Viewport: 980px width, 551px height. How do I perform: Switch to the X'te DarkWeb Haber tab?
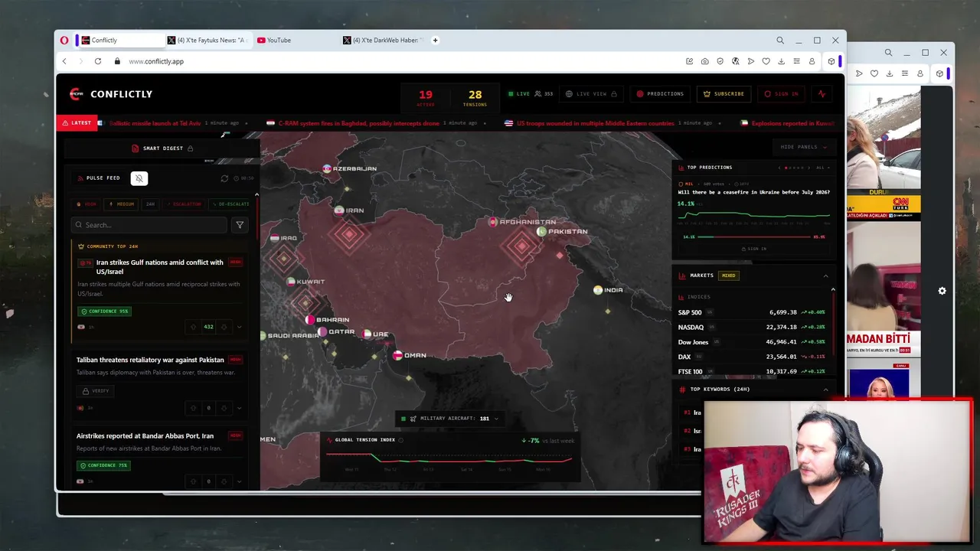pos(383,40)
